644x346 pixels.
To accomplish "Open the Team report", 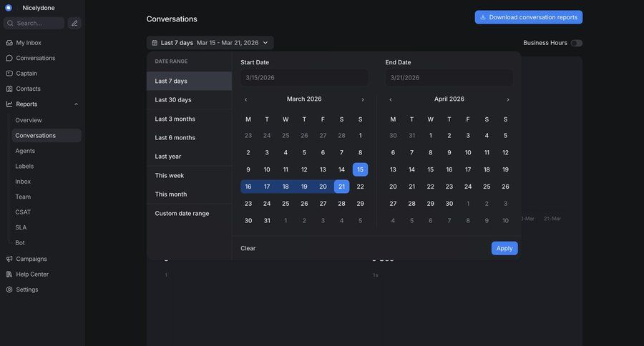I will point(23,197).
